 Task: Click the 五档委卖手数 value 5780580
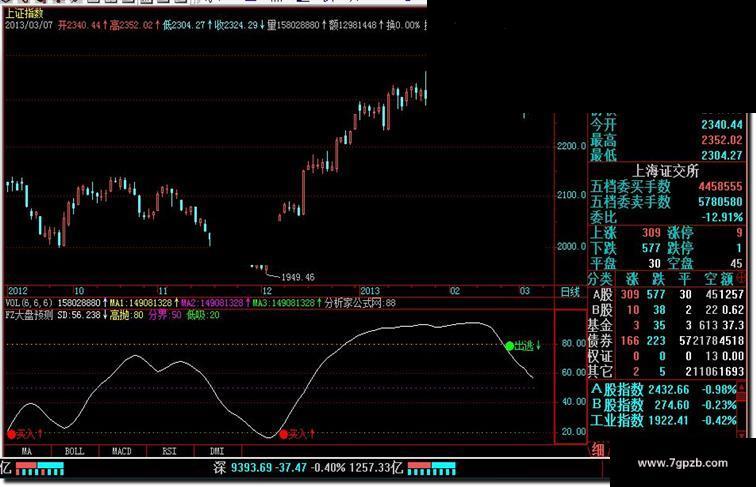(x=720, y=202)
